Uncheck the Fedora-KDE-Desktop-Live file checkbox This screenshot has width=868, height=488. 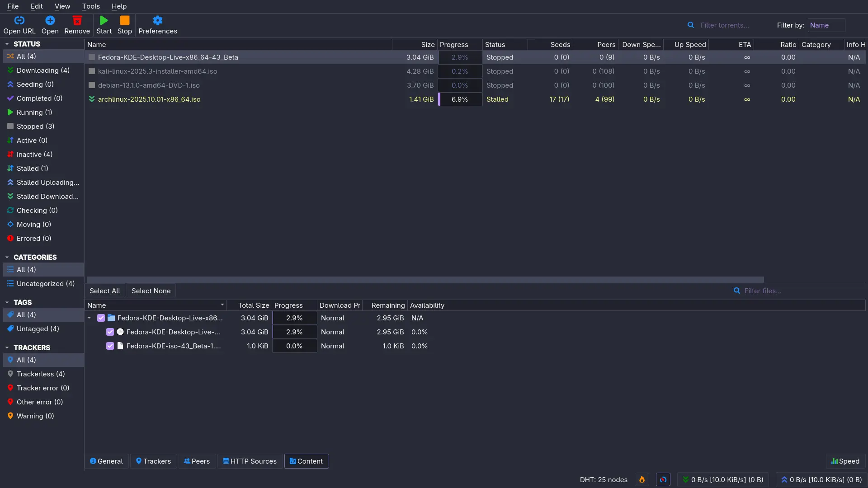coord(110,332)
